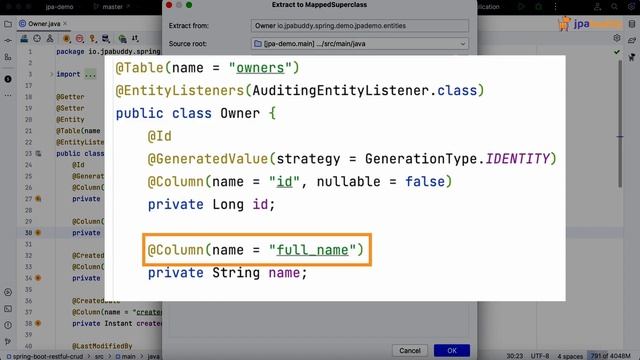Click the green inspection checkmark in editor

[617, 52]
